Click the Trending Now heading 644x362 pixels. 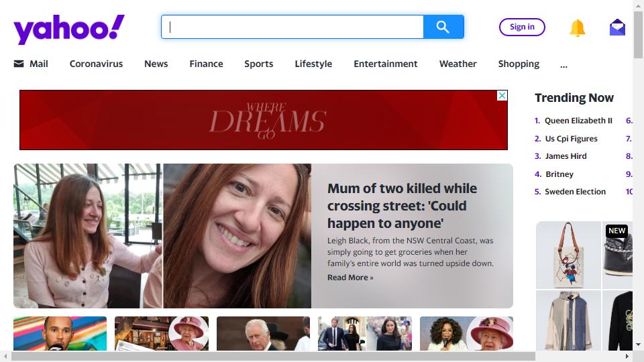click(x=574, y=98)
